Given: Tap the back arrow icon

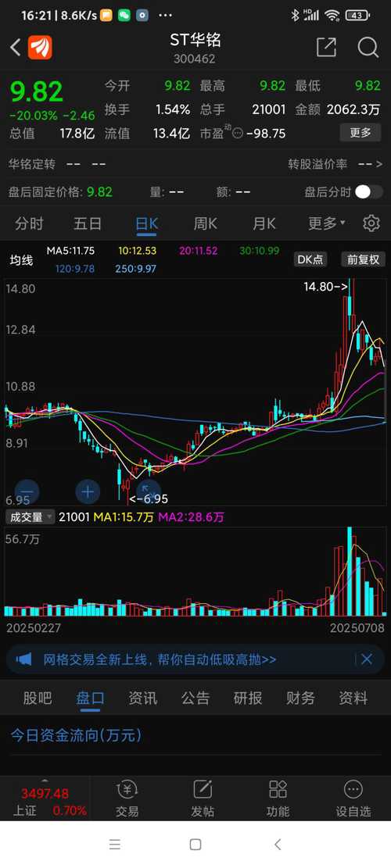Looking at the screenshot, I should [16, 48].
